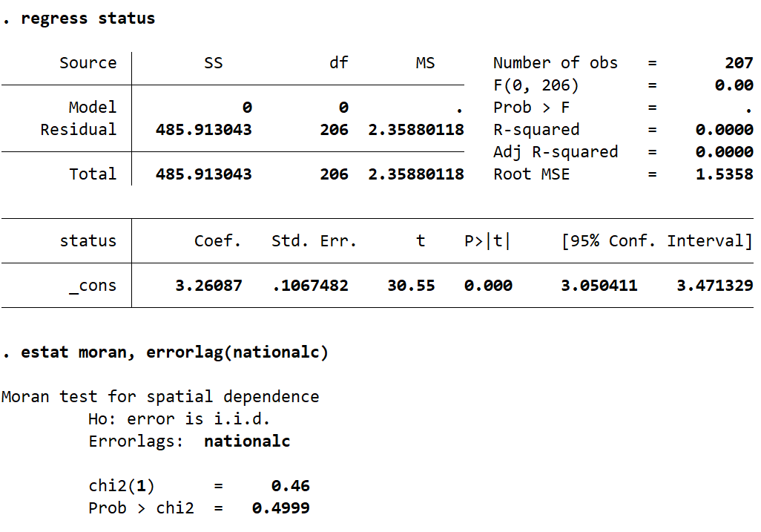Click the 'Total' row label

(92, 174)
